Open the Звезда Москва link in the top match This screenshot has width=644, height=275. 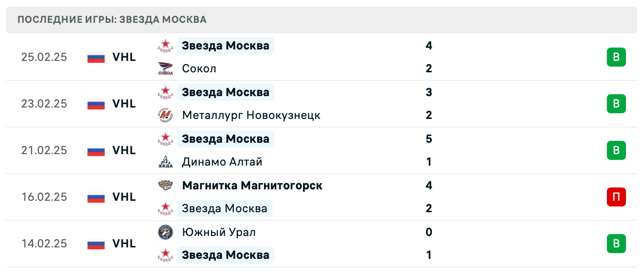(x=224, y=46)
